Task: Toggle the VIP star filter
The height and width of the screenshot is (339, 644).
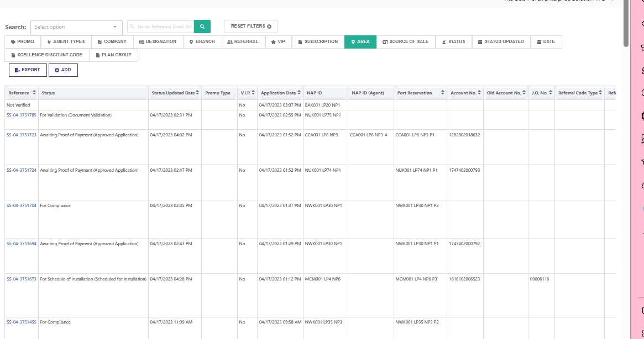Action: (278, 41)
